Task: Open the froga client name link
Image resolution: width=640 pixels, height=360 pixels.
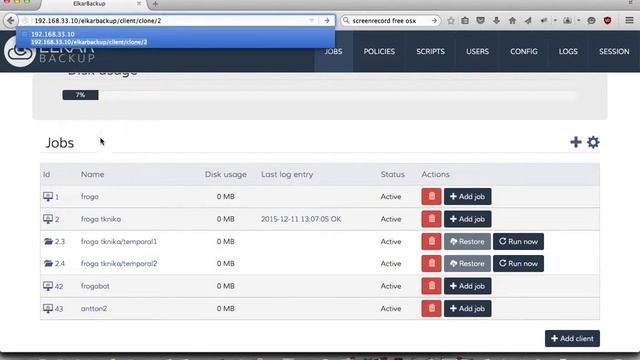Action: tap(89, 196)
